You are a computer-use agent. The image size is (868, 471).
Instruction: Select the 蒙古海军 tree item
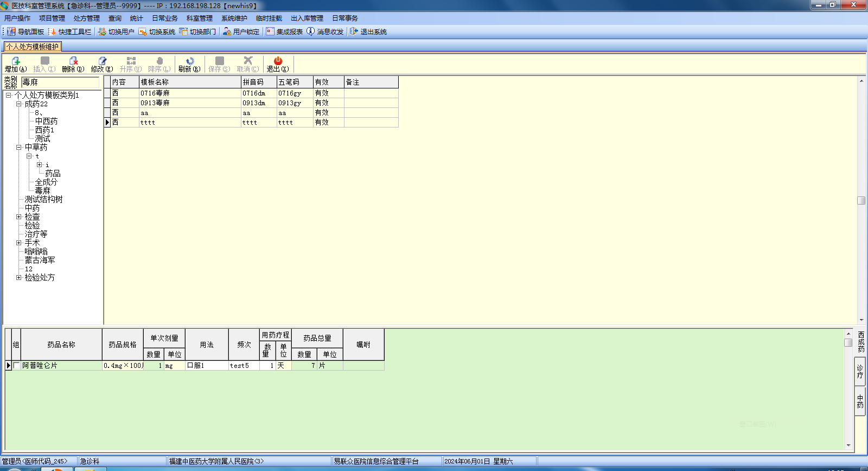[40, 260]
